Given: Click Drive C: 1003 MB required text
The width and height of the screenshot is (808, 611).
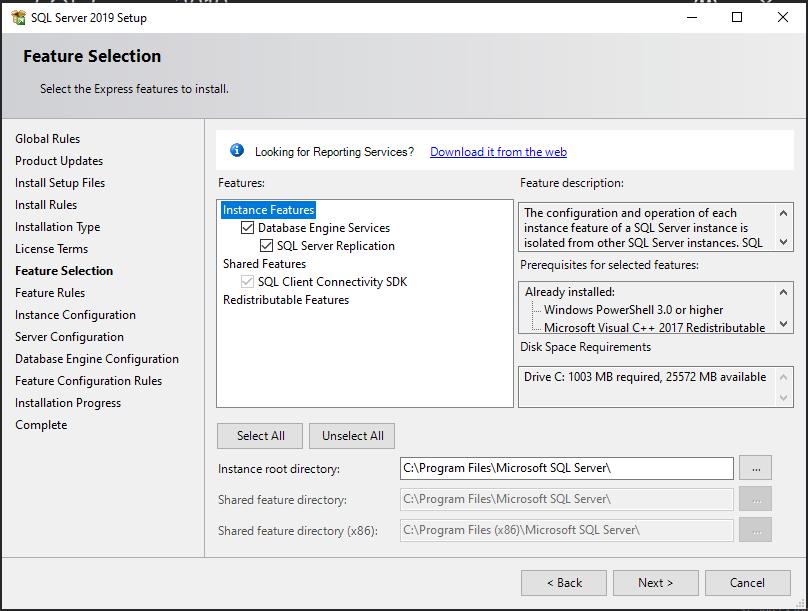Looking at the screenshot, I should click(x=645, y=377).
